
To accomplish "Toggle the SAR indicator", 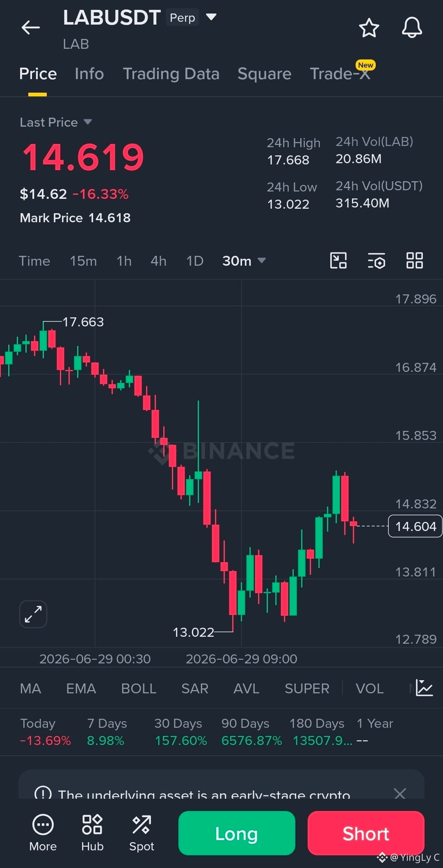I will (195, 688).
